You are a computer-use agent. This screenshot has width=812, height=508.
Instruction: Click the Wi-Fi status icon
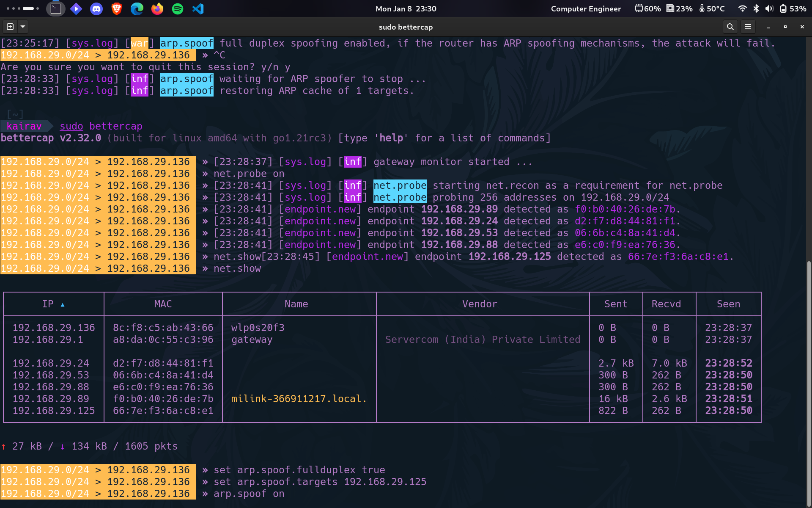pos(742,8)
